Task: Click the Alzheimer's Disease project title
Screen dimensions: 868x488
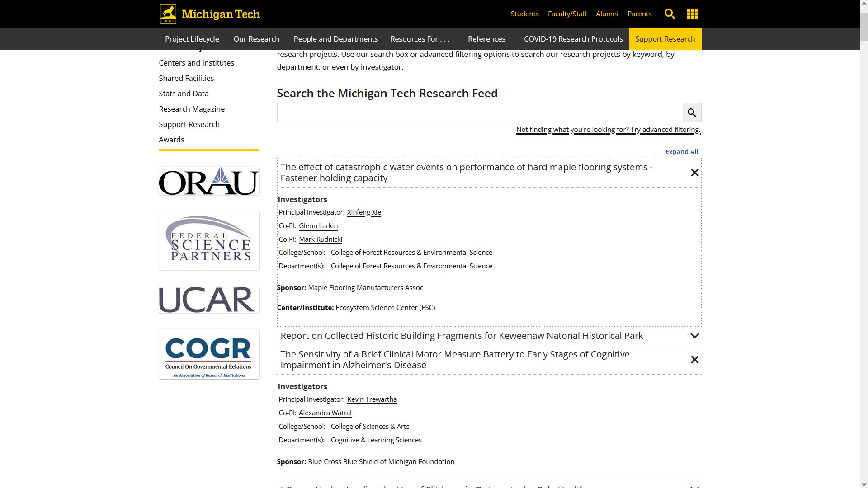Action: pos(455,360)
